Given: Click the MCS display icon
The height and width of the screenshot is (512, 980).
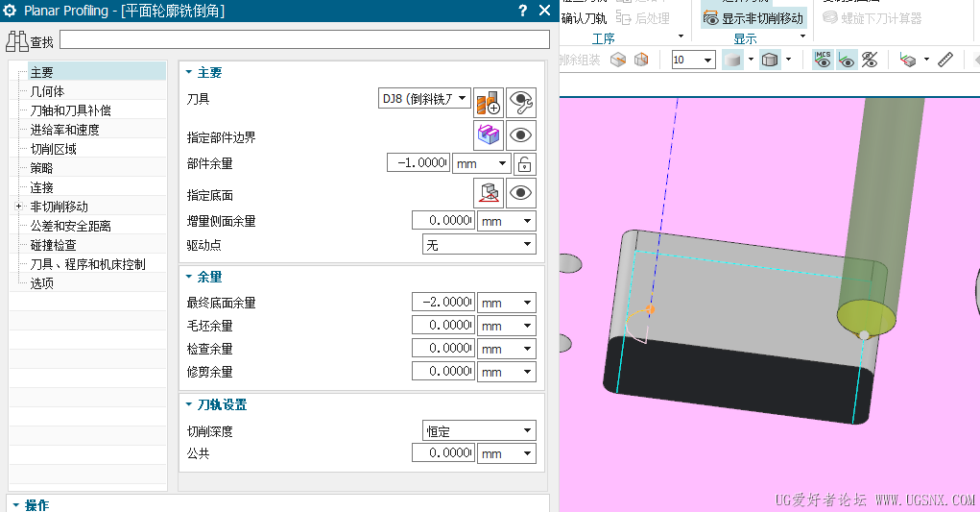Looking at the screenshot, I should [x=823, y=60].
